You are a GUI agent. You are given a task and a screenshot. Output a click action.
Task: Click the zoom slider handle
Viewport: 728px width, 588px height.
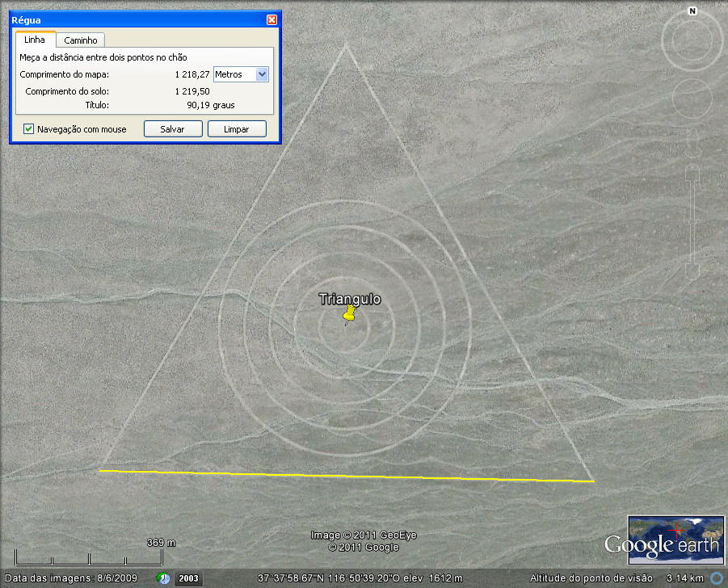tap(692, 218)
